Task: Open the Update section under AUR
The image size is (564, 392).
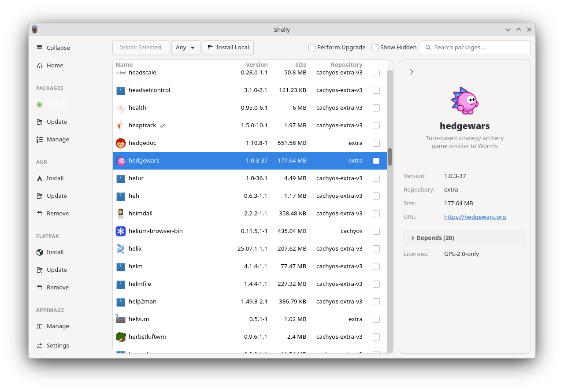Action: click(x=55, y=196)
